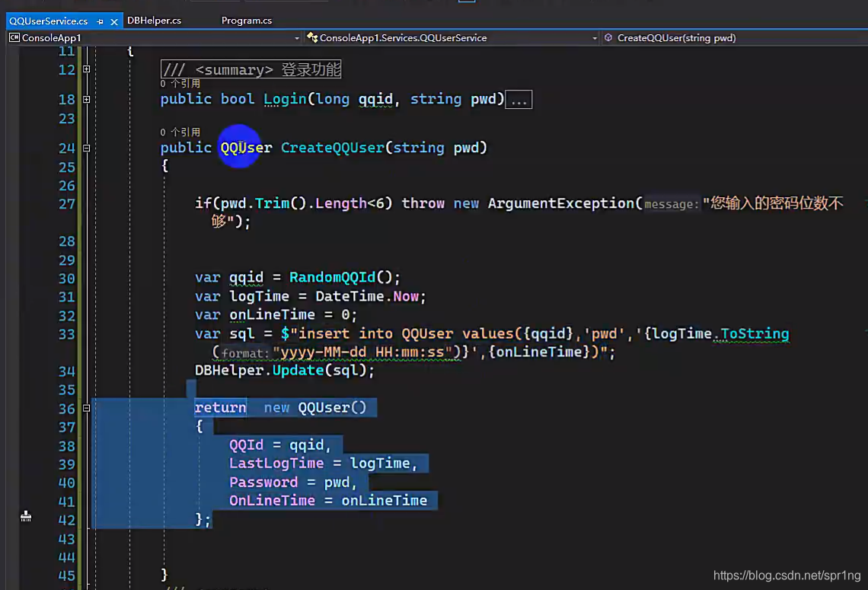Click 'QQId' property on line 38
Image resolution: width=868 pixels, height=590 pixels.
click(247, 445)
